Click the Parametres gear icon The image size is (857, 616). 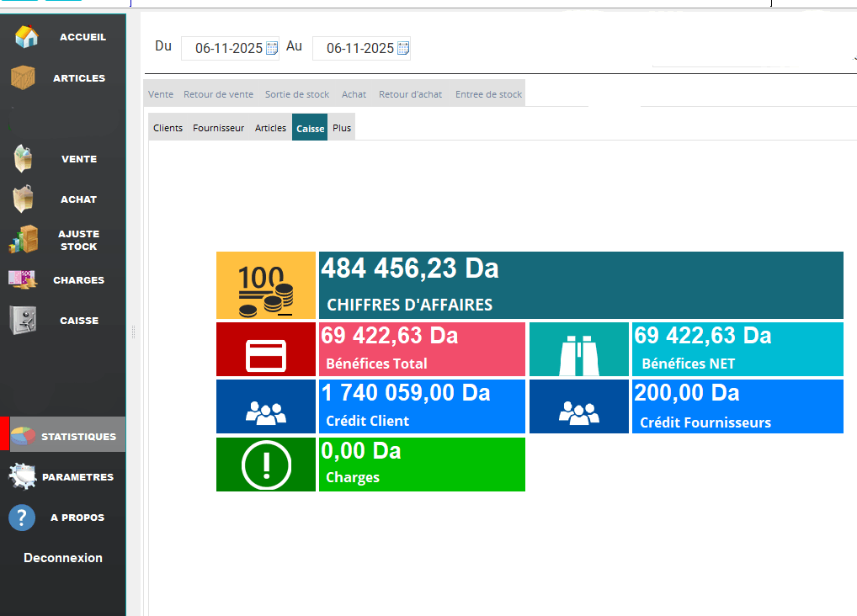tap(23, 477)
